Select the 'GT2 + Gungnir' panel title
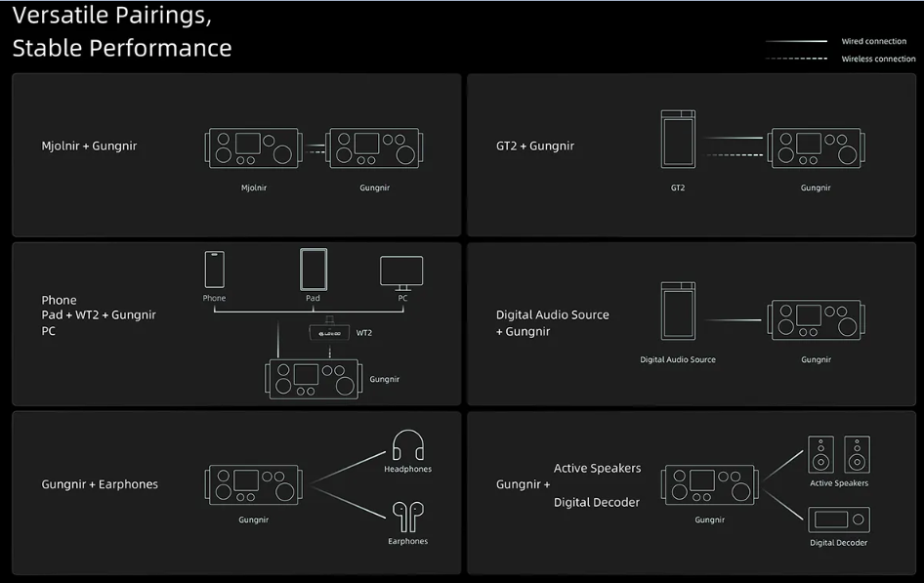Viewport: 924px width, 583px height. [x=535, y=146]
